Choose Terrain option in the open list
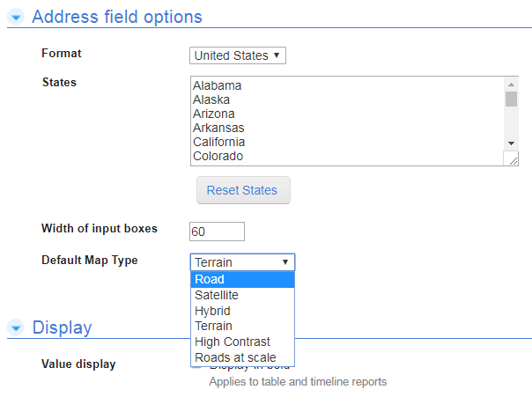This screenshot has width=532, height=397. tap(242, 326)
